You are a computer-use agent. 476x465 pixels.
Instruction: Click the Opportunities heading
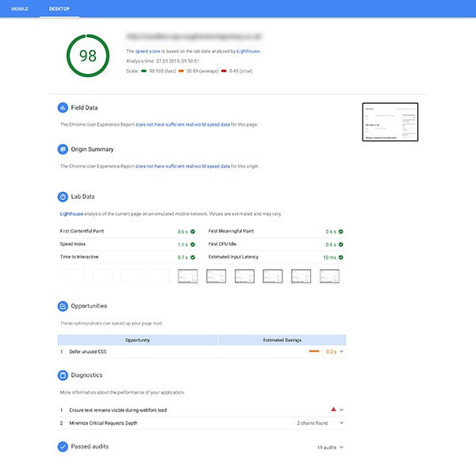tap(89, 306)
